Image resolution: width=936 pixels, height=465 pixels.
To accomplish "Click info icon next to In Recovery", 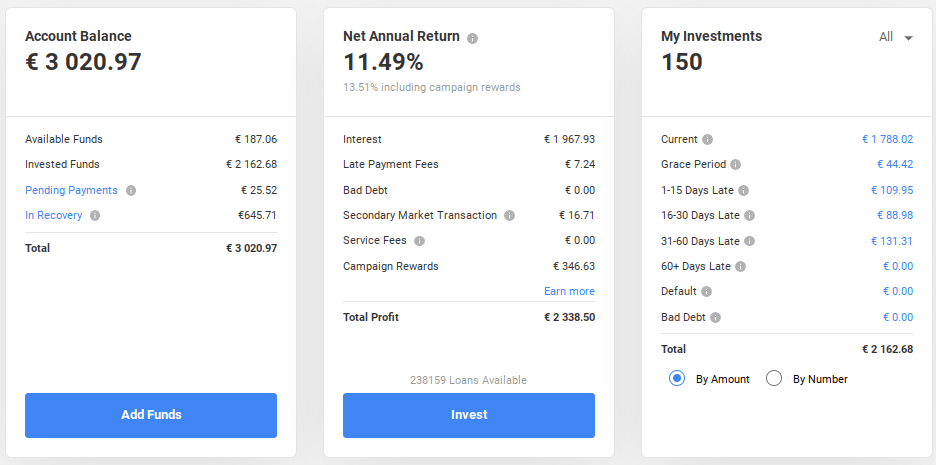I will click(95, 215).
